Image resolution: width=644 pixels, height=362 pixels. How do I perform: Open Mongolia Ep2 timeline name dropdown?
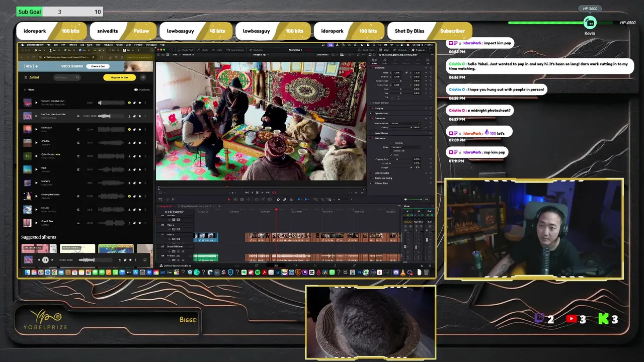click(261, 55)
